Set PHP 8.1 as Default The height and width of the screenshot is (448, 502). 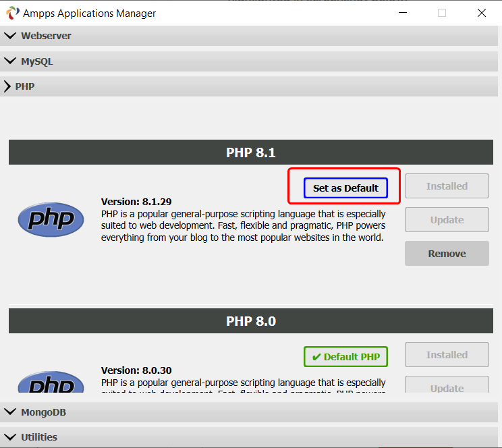click(x=345, y=188)
